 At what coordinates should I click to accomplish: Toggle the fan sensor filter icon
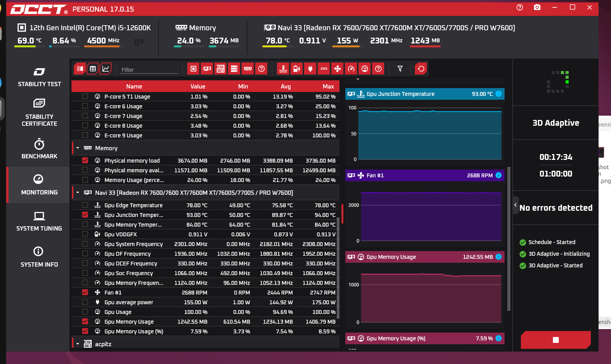338,69
